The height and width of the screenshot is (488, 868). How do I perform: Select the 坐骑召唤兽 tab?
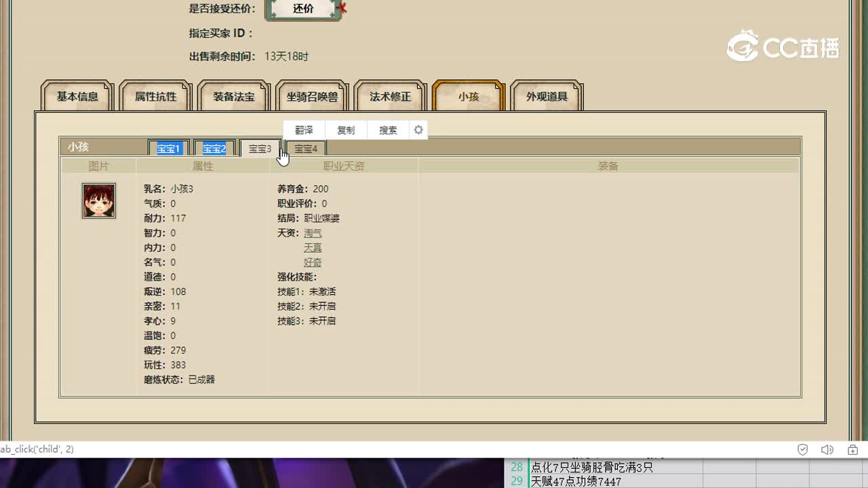point(312,96)
